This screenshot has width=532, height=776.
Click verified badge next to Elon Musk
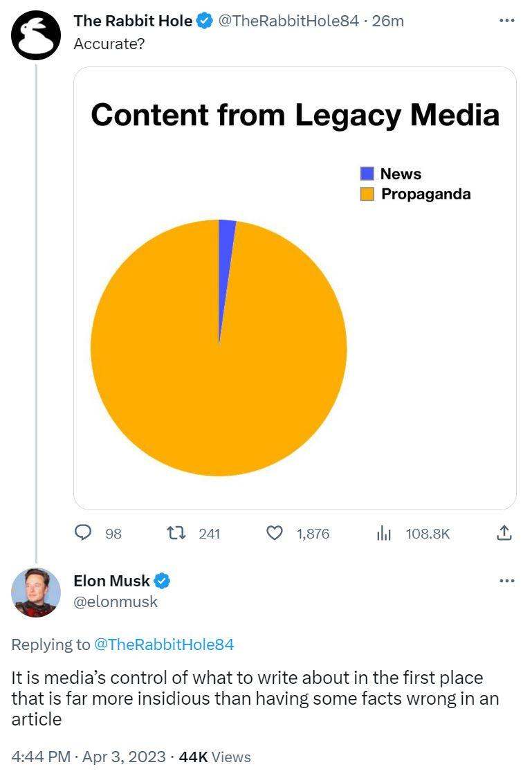(163, 581)
